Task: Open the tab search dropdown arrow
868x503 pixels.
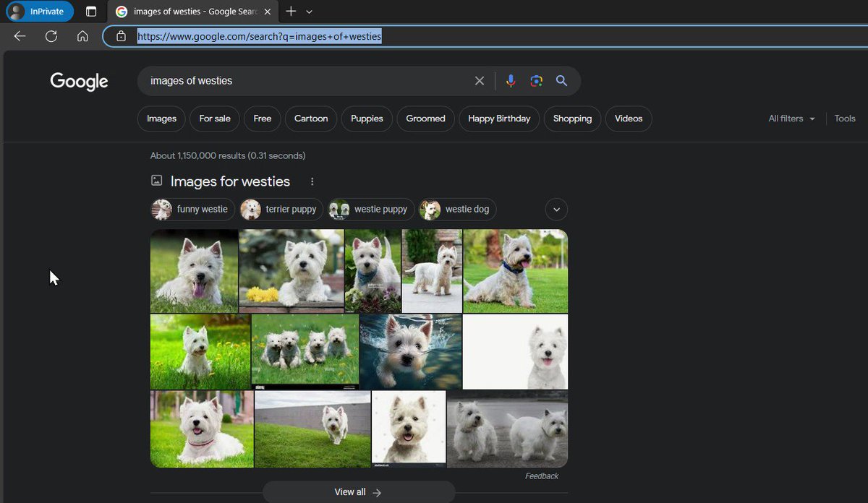Action: pyautogui.click(x=310, y=12)
